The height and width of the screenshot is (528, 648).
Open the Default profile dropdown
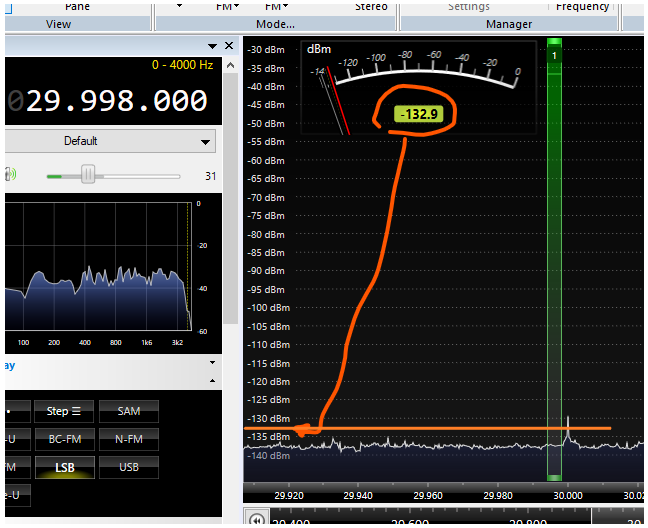coord(110,141)
